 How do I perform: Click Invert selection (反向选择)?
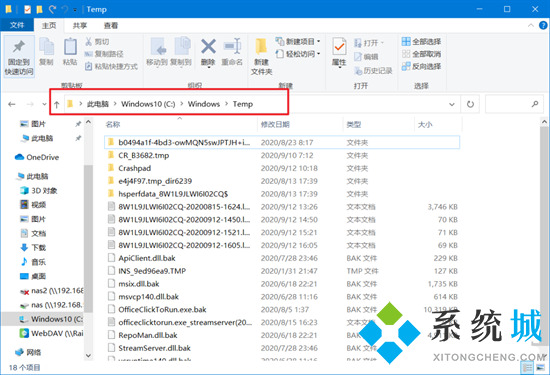(x=421, y=66)
